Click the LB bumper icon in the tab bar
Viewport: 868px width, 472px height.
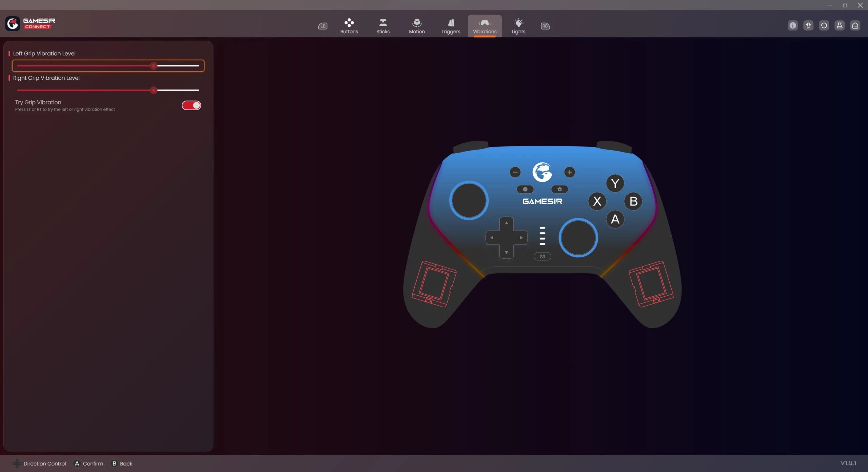coord(322,26)
